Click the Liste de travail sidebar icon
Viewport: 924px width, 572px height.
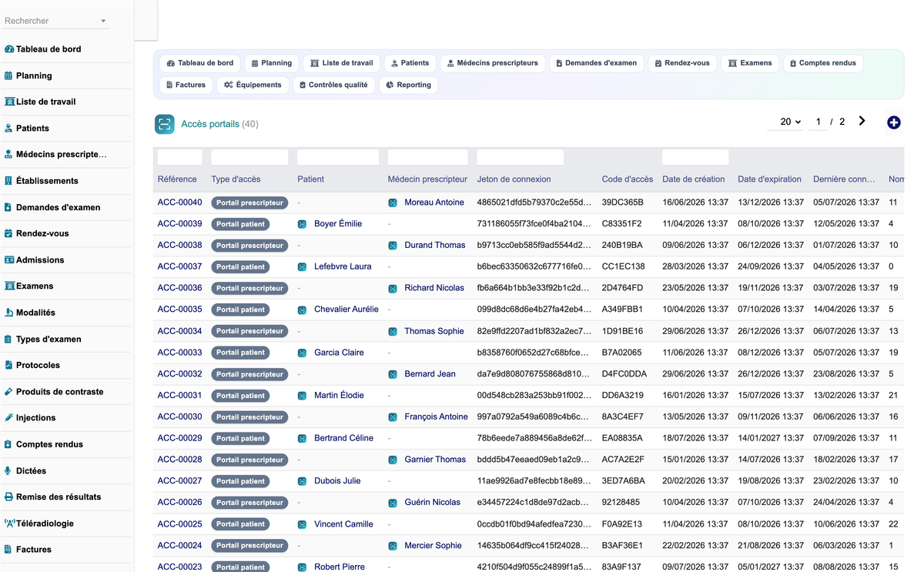click(9, 102)
